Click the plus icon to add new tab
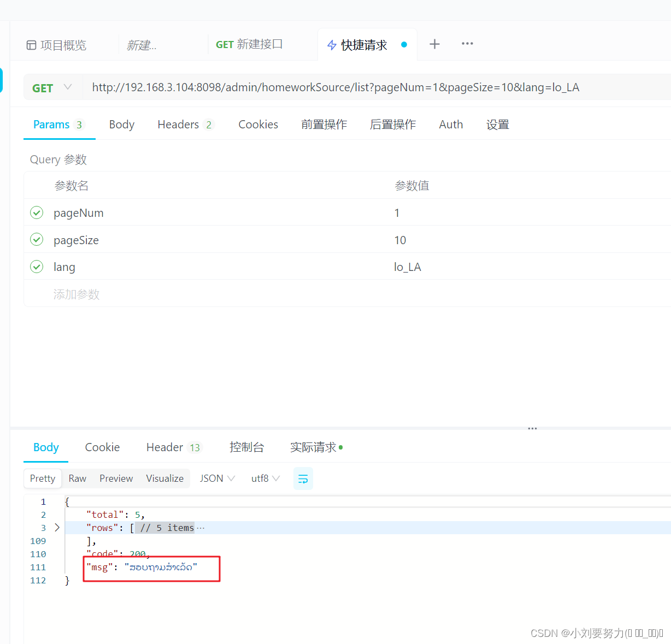The height and width of the screenshot is (644, 671). pyautogui.click(x=434, y=44)
